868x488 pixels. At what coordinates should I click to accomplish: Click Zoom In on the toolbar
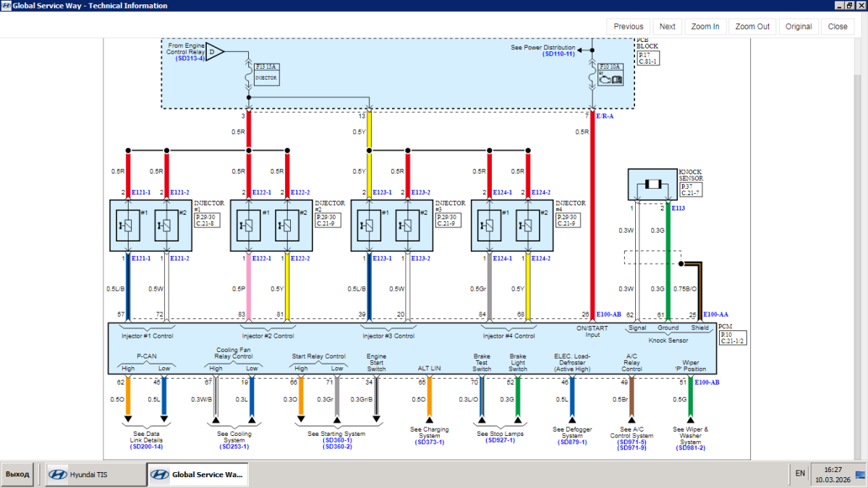(705, 26)
